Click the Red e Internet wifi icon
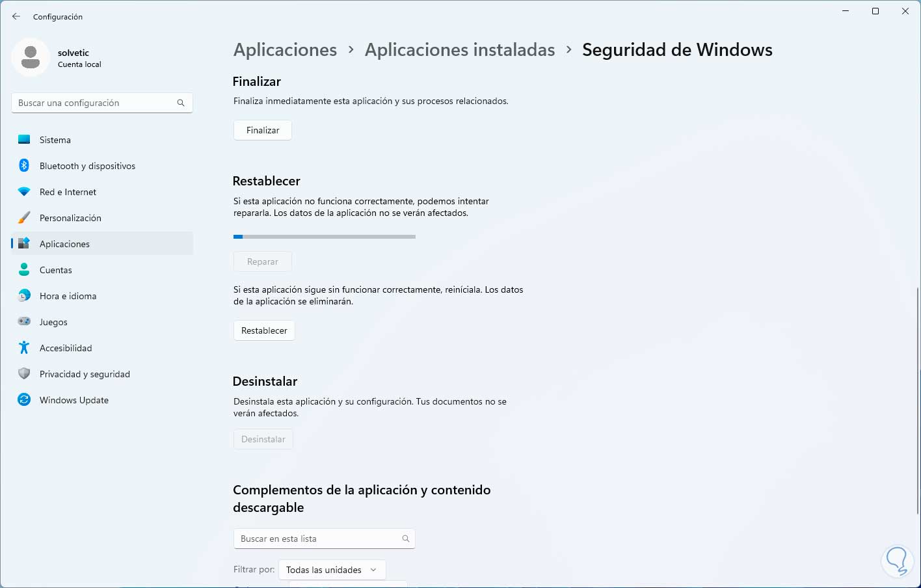Image resolution: width=921 pixels, height=588 pixels. [24, 192]
